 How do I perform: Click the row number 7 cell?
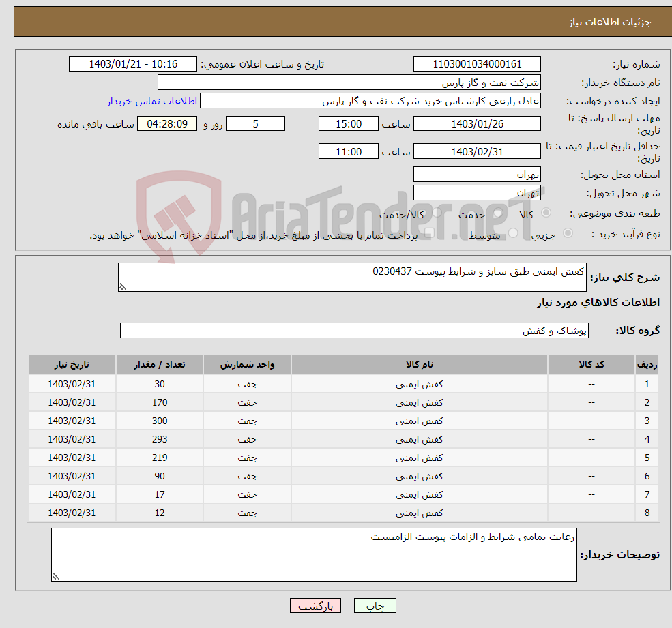(647, 495)
